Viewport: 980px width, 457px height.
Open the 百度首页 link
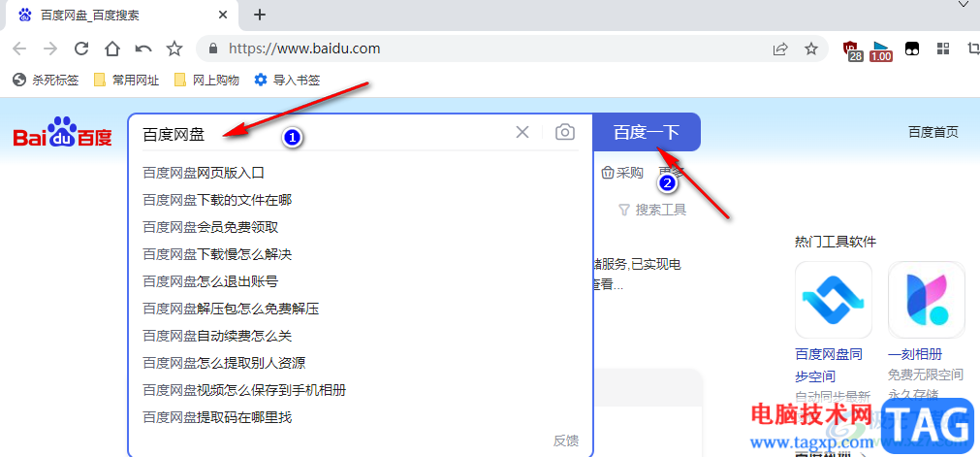(933, 132)
